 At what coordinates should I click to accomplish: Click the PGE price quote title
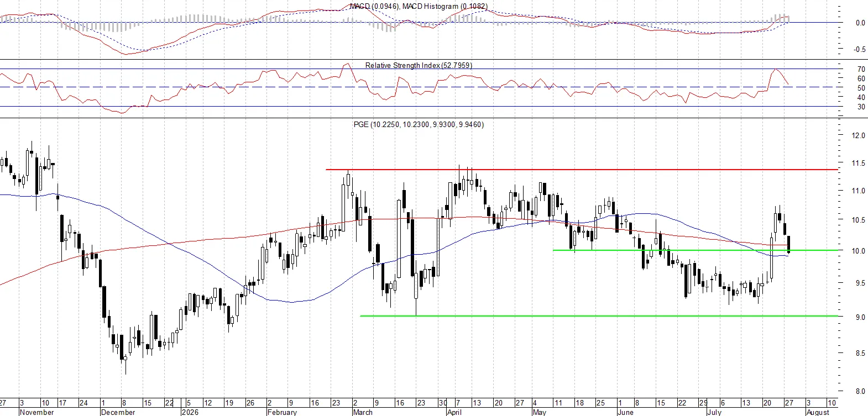click(419, 124)
